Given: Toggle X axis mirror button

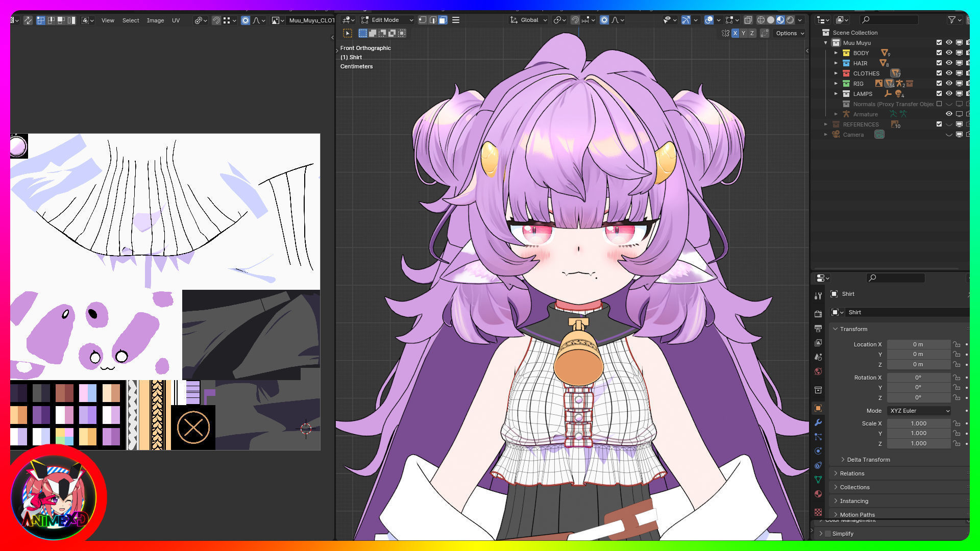Looking at the screenshot, I should point(735,33).
